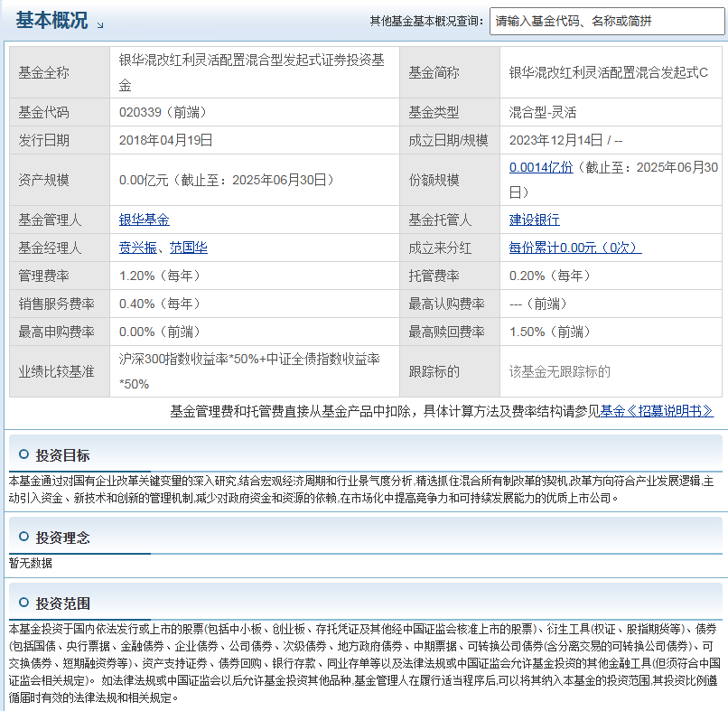The width and height of the screenshot is (728, 711).
Task: Click the 基金类型 label cell
Action: pos(450,112)
